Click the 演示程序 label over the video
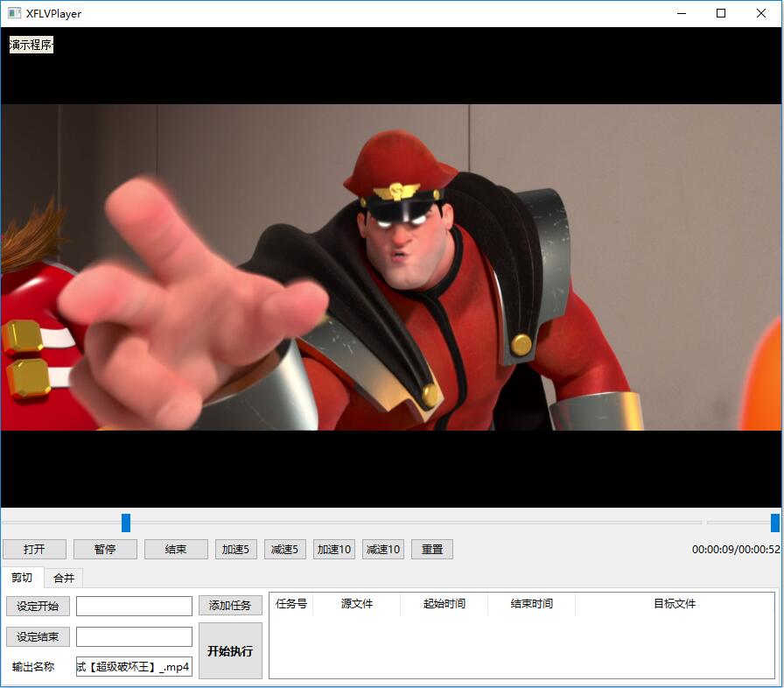Image resolution: width=784 pixels, height=688 pixels. pos(31,45)
